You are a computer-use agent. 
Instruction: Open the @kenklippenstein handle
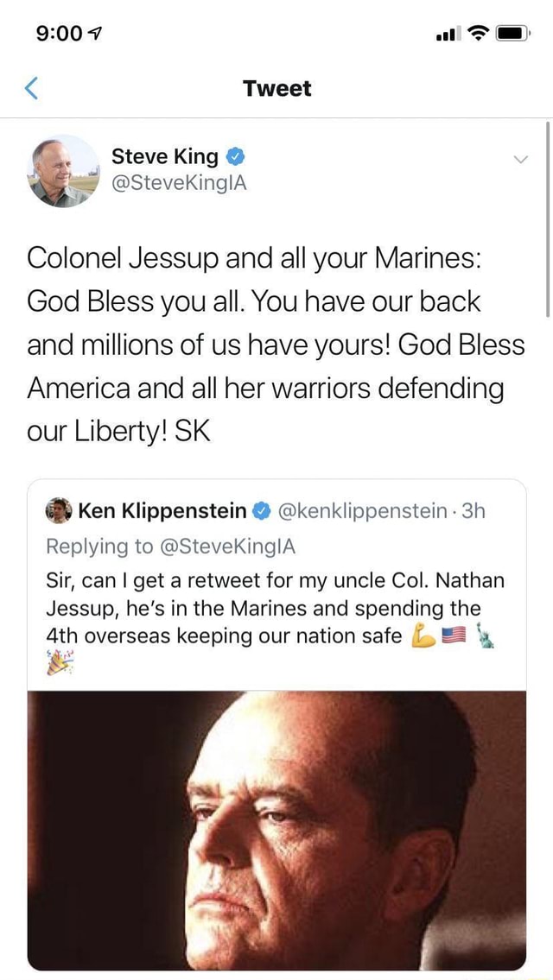pyautogui.click(x=365, y=511)
